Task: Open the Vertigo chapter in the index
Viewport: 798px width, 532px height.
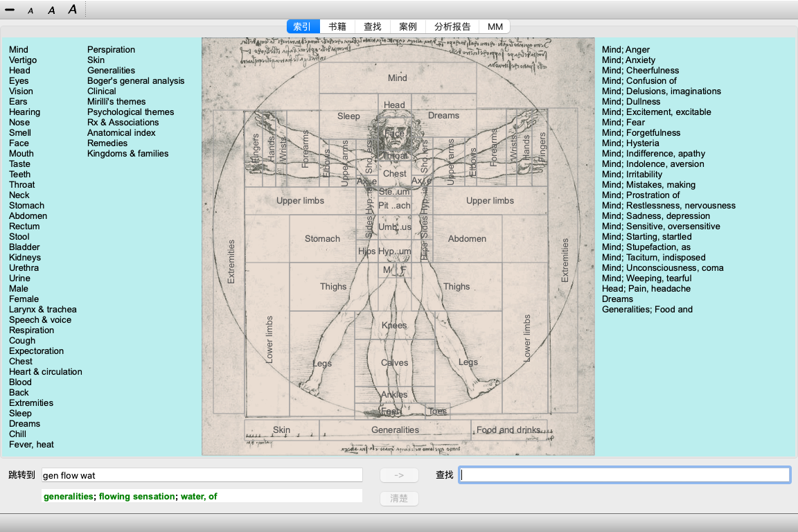Action: point(23,60)
